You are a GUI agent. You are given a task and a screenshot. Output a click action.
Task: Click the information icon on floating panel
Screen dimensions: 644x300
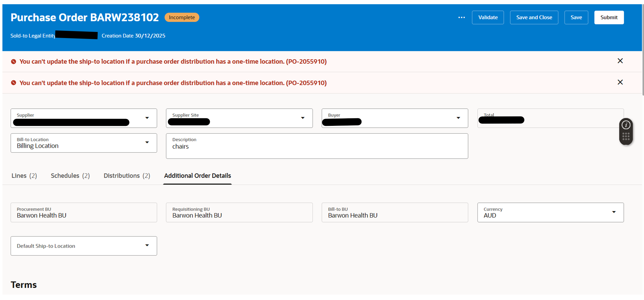pos(626,125)
